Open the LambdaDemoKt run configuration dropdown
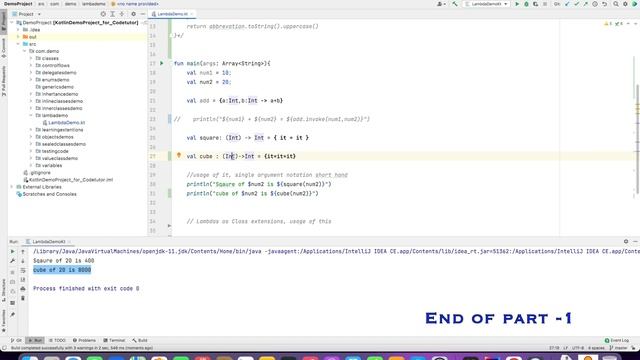Viewport: 640px width, 360px height. tap(487, 4)
